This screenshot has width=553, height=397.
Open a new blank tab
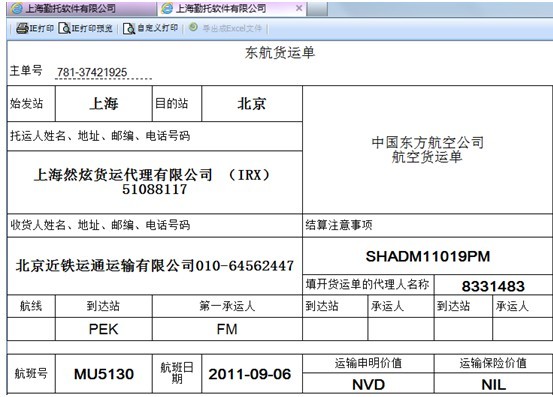pyautogui.click(x=318, y=9)
